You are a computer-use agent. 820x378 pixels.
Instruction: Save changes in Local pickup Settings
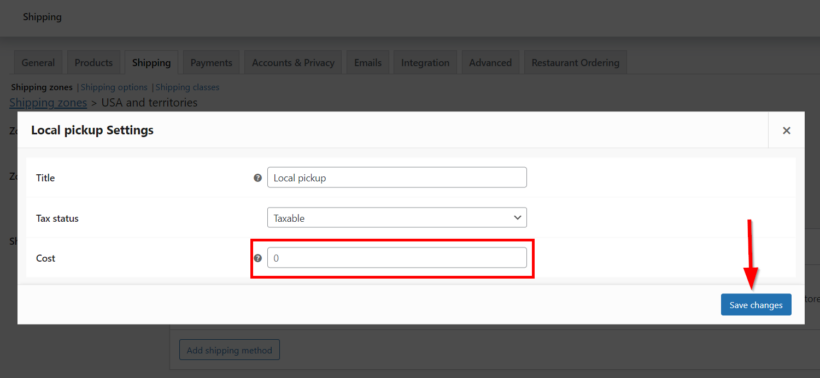coord(756,305)
